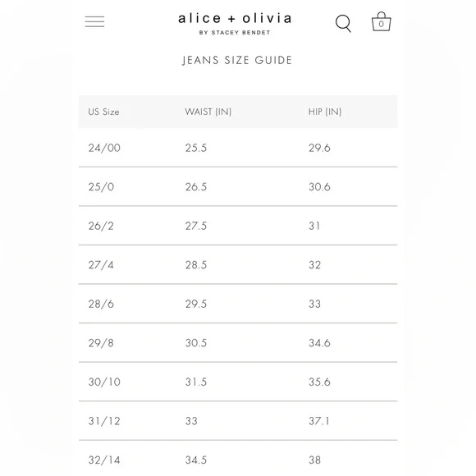
Task: Click the 26/2 size row
Action: (x=238, y=226)
